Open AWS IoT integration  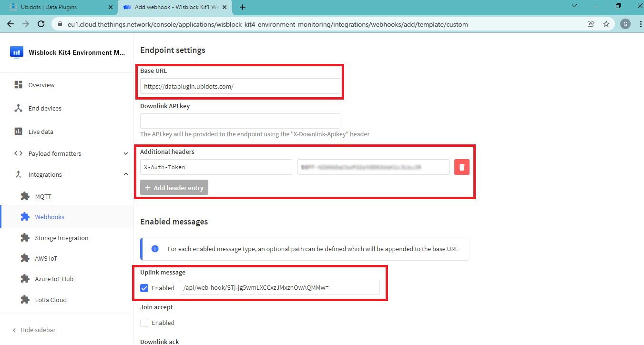coord(46,259)
